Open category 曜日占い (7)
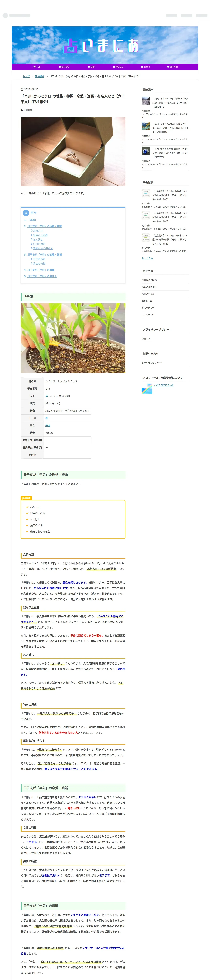 pyautogui.click(x=148, y=294)
